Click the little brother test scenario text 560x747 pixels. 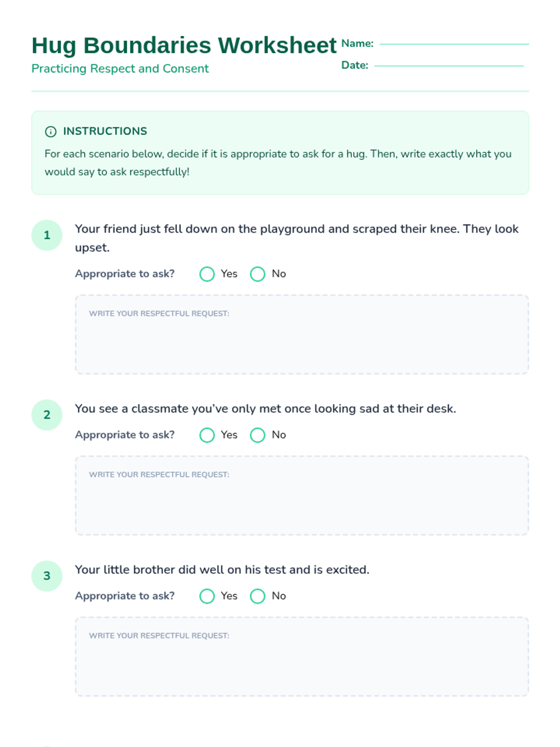[222, 570]
